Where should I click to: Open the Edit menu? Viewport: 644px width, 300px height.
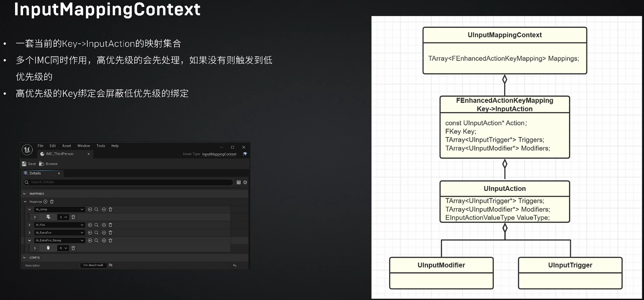pyautogui.click(x=53, y=146)
